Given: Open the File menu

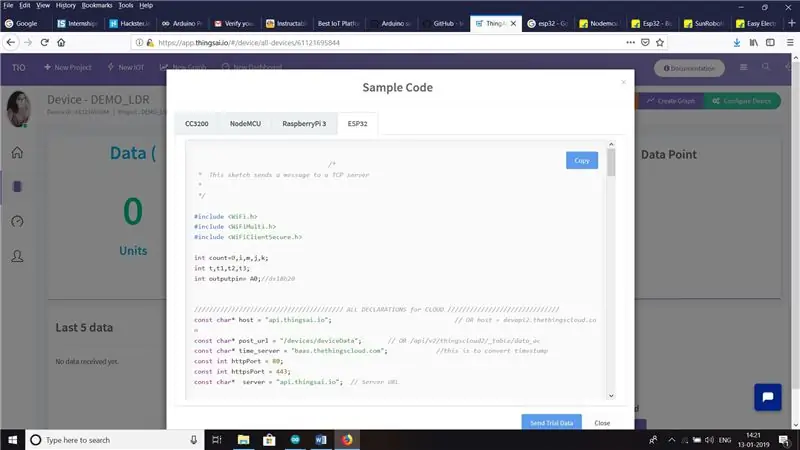Looking at the screenshot, I should tap(8, 5).
